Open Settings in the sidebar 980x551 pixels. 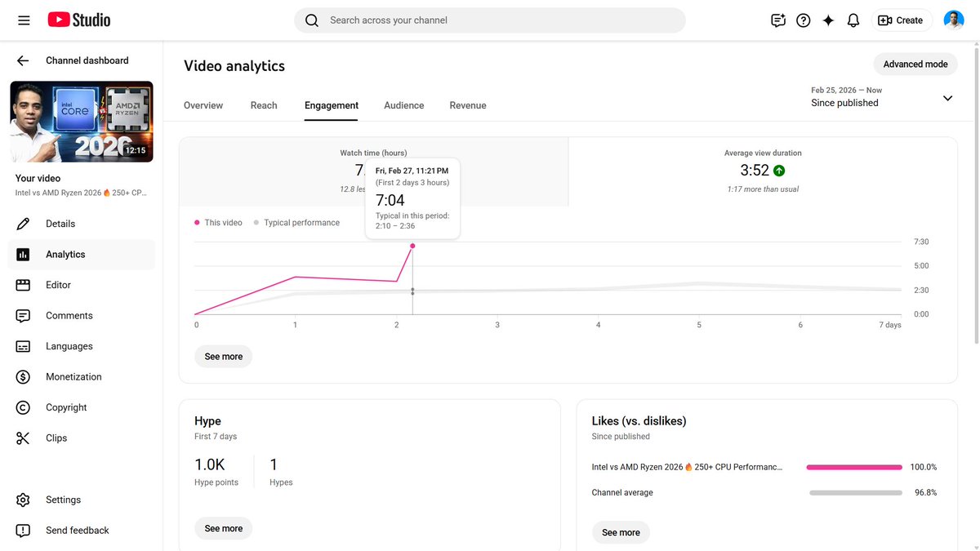[82, 500]
